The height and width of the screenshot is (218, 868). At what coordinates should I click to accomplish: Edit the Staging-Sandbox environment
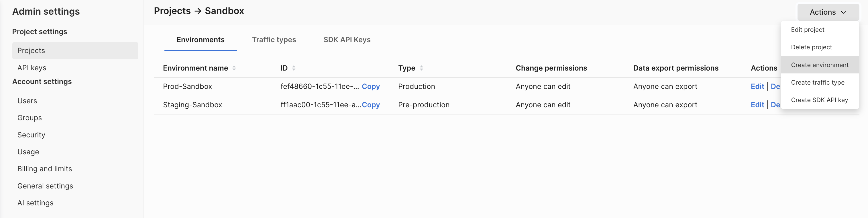(757, 105)
